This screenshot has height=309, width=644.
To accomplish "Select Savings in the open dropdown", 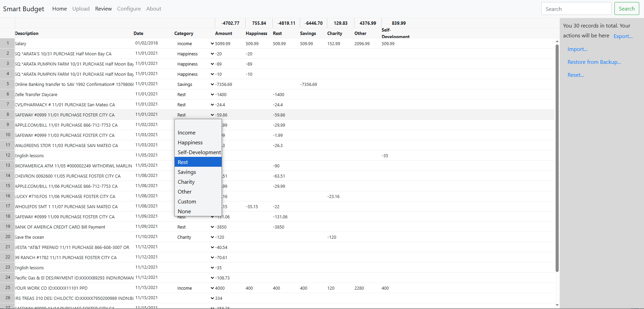I will click(187, 172).
